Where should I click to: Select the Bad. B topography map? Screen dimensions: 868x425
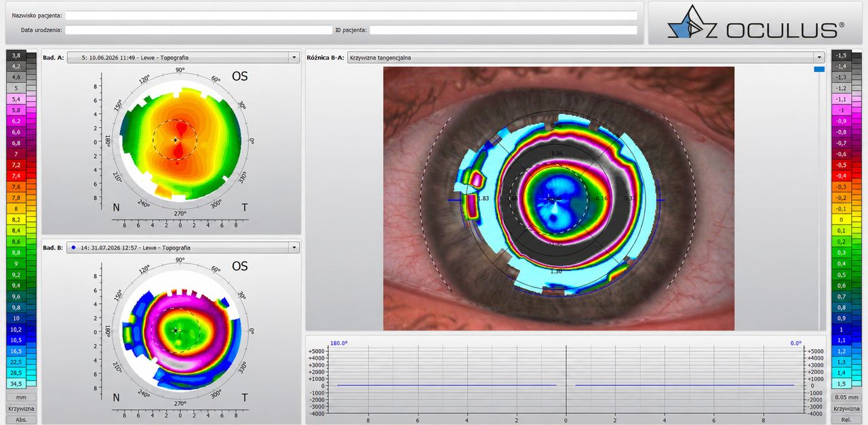coord(180,331)
